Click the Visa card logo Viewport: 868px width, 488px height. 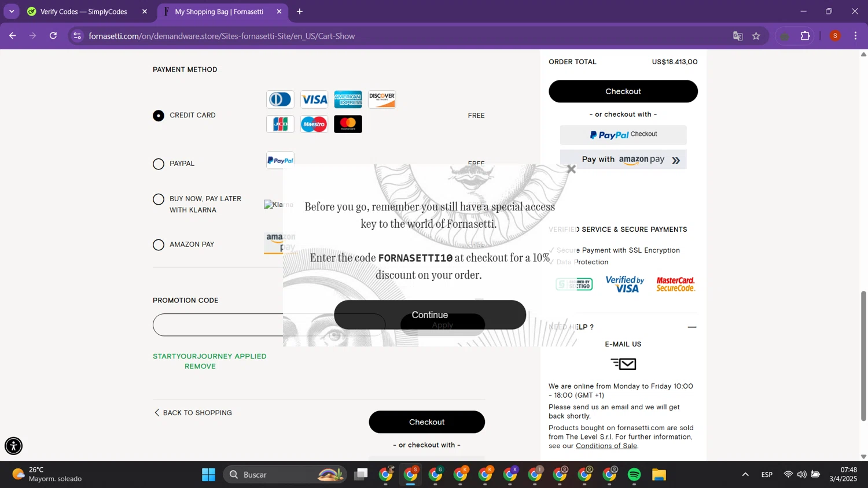coord(314,99)
